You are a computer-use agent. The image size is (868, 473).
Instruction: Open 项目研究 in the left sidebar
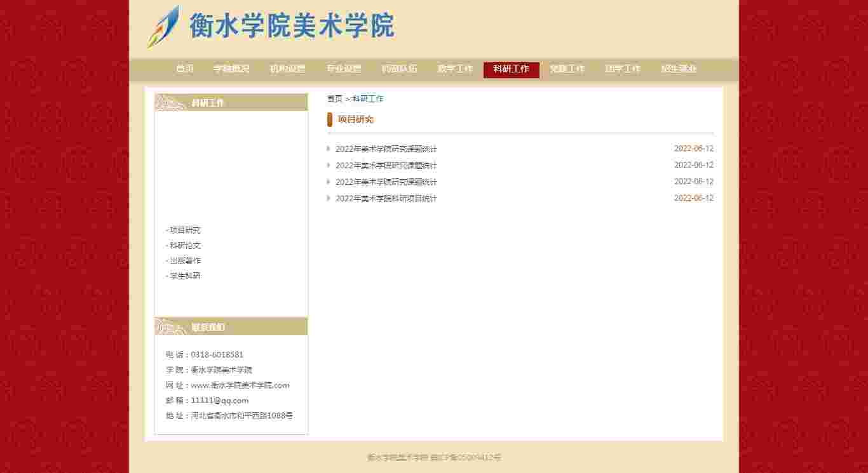[x=185, y=230]
